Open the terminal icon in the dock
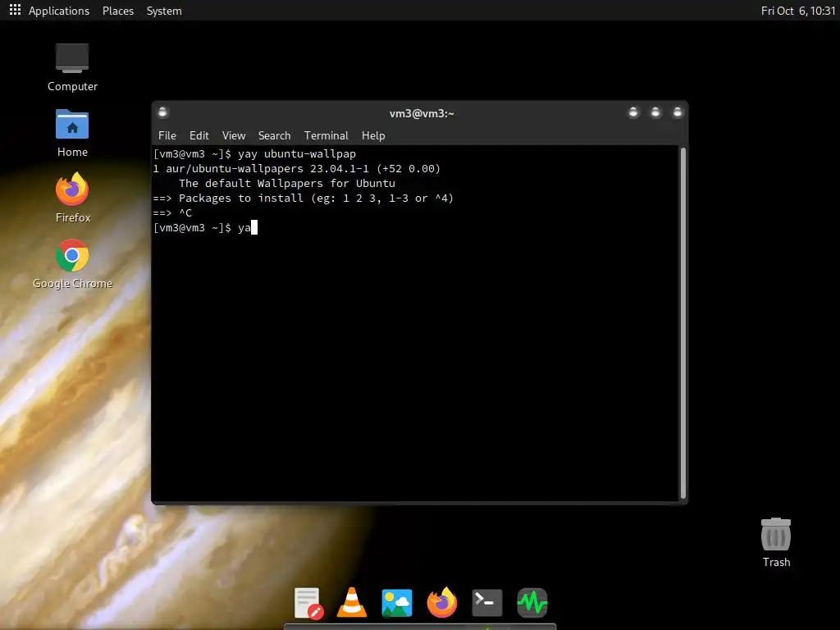 pyautogui.click(x=487, y=603)
